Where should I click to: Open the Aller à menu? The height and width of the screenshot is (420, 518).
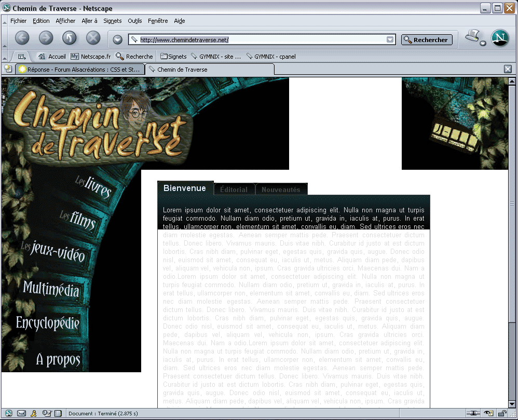(89, 21)
